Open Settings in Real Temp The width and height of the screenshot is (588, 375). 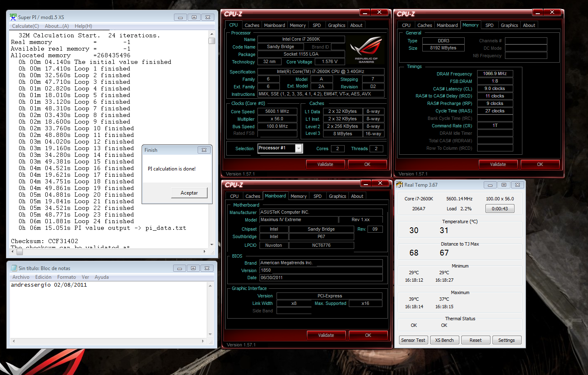(x=507, y=340)
